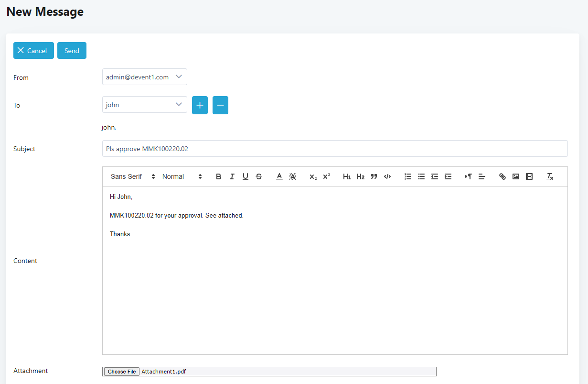Start an ordered numbered list
The height and width of the screenshot is (384, 588).
pyautogui.click(x=408, y=176)
